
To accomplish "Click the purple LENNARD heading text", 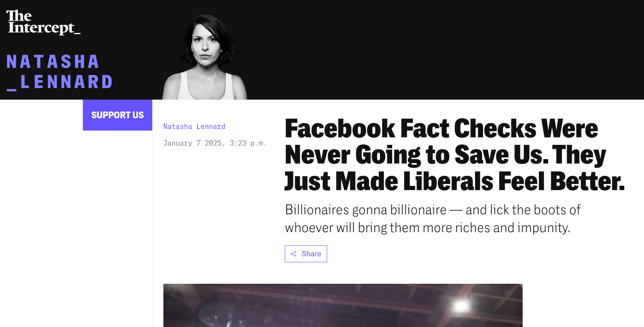I will coord(67,82).
